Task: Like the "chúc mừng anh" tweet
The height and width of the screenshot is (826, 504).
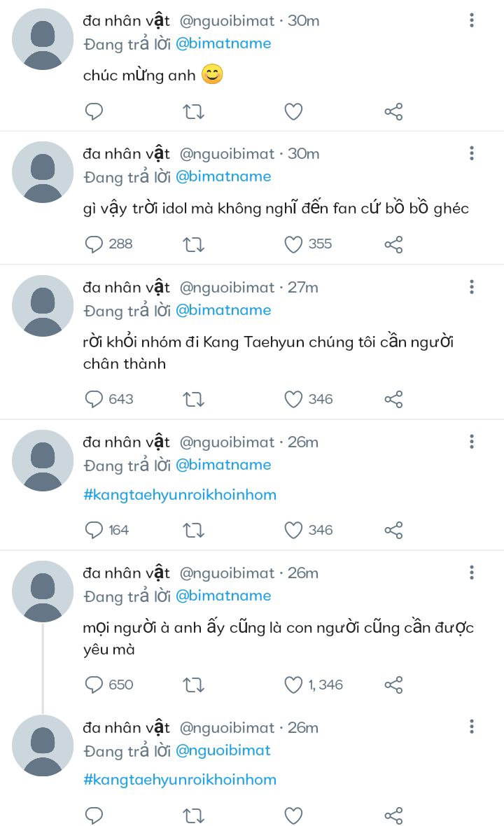Action: click(293, 111)
